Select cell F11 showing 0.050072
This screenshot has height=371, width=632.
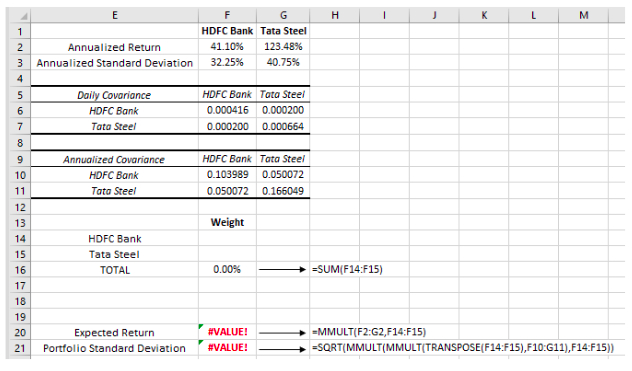click(x=227, y=191)
